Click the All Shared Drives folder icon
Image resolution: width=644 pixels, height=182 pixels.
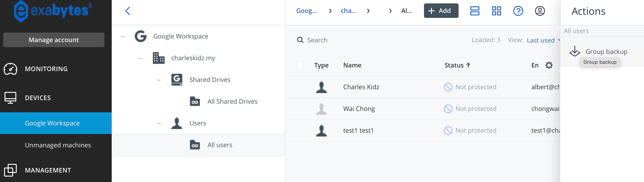point(195,101)
